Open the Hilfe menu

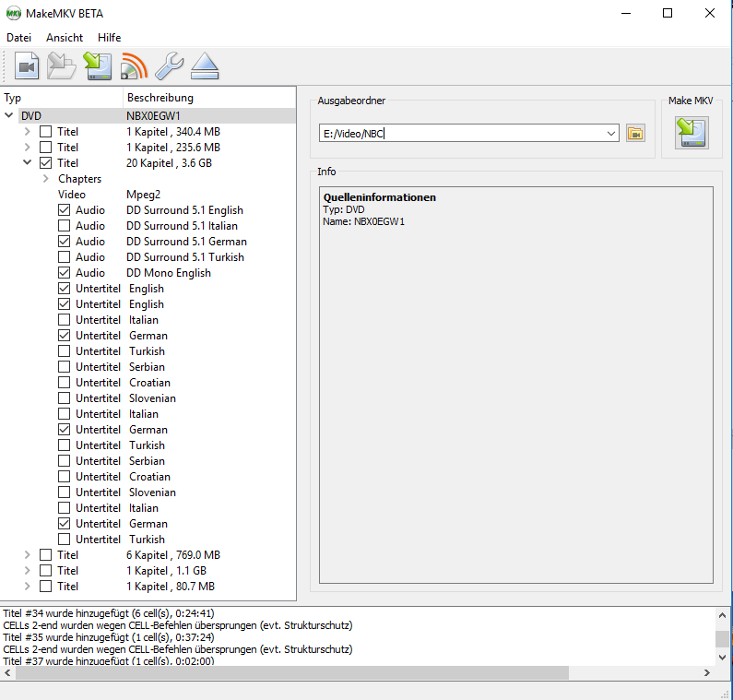click(x=110, y=38)
